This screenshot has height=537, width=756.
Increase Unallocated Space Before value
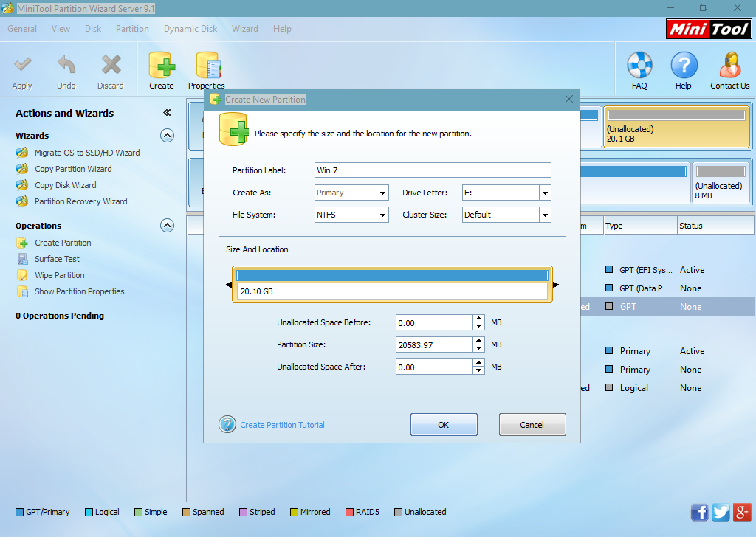[x=478, y=319]
